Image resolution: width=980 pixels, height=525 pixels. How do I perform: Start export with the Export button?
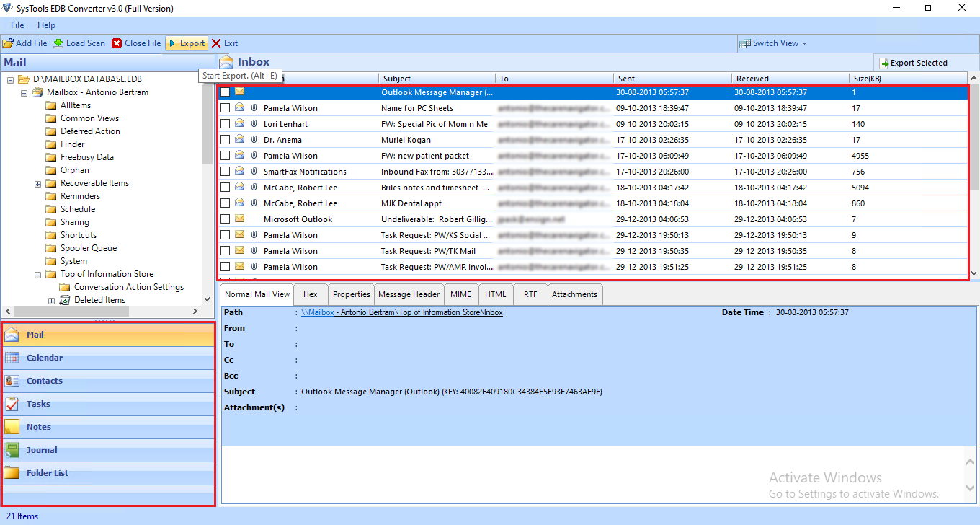coord(187,43)
